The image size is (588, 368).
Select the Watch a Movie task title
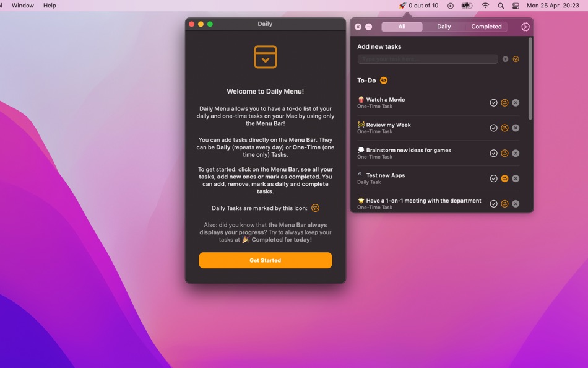pyautogui.click(x=386, y=100)
